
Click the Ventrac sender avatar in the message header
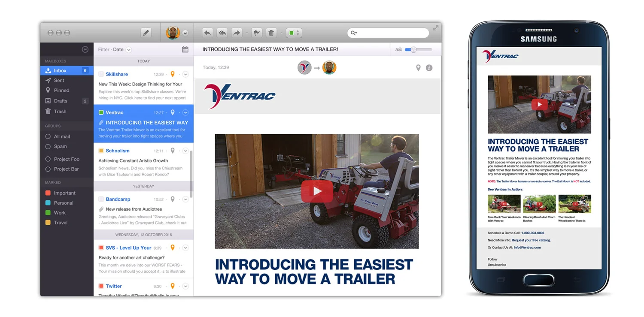click(x=304, y=67)
